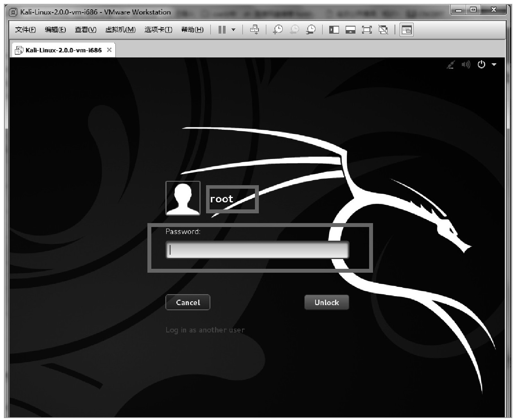513x420 pixels.
Task: Minimize the VMware Workstation window
Action: pyautogui.click(x=458, y=10)
